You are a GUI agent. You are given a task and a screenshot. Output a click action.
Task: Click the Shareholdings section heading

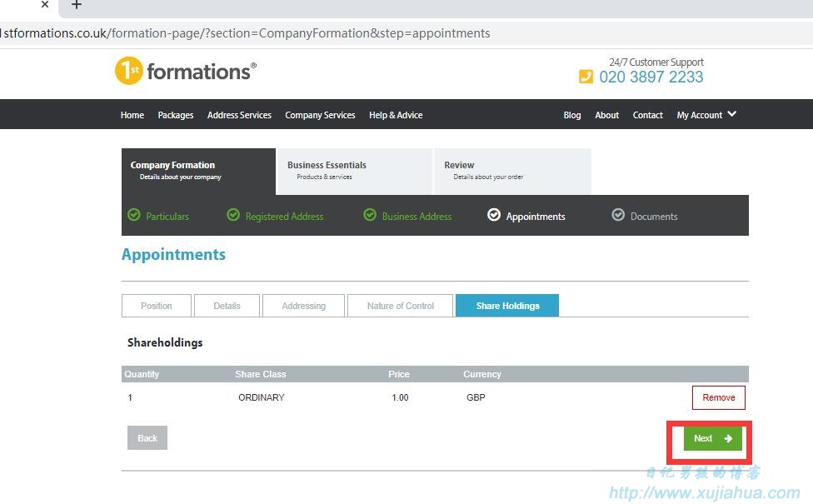click(165, 342)
